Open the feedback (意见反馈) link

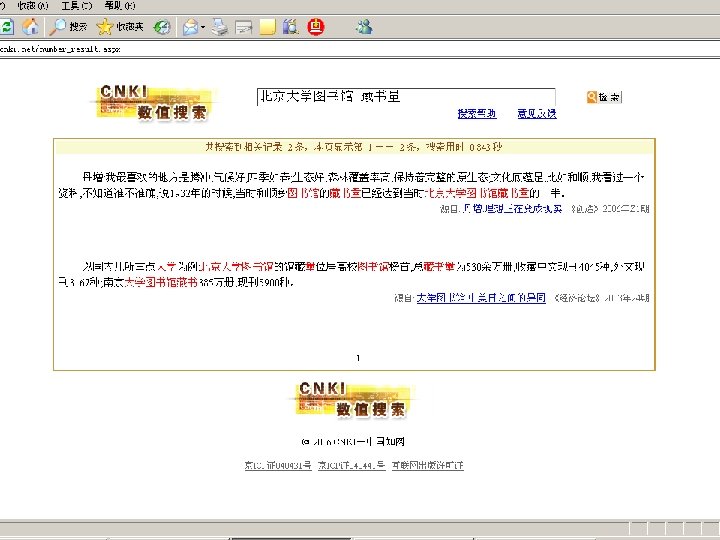(537, 113)
